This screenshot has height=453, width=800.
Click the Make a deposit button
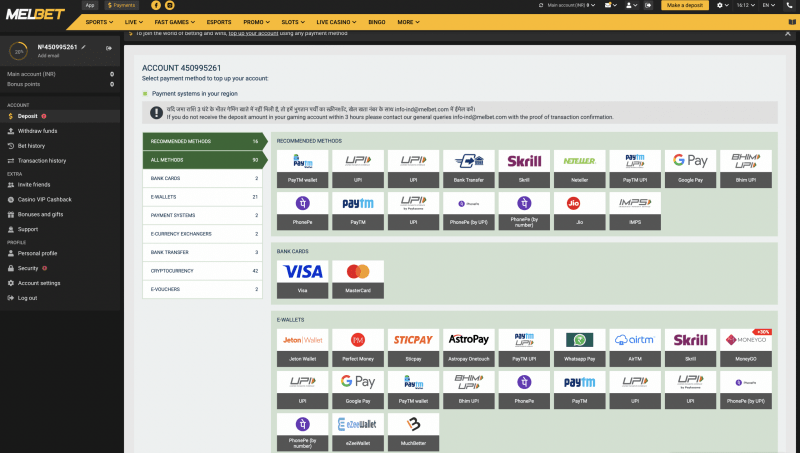click(x=684, y=5)
